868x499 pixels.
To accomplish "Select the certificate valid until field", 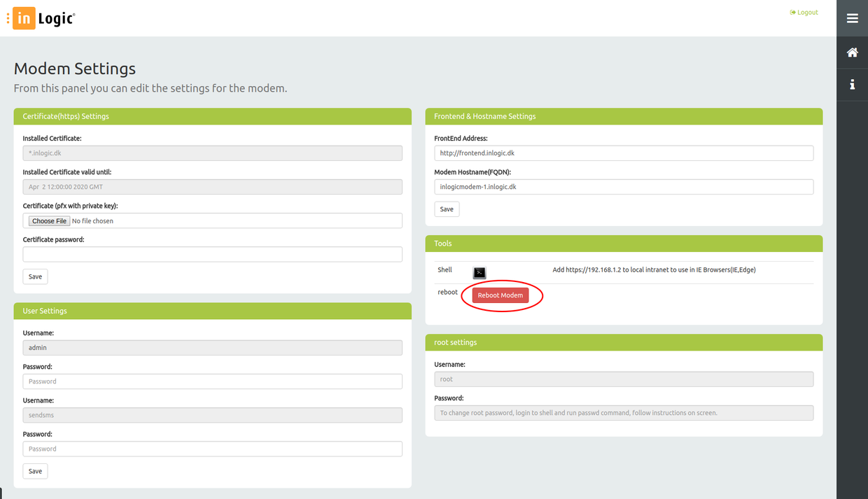I will coord(212,187).
